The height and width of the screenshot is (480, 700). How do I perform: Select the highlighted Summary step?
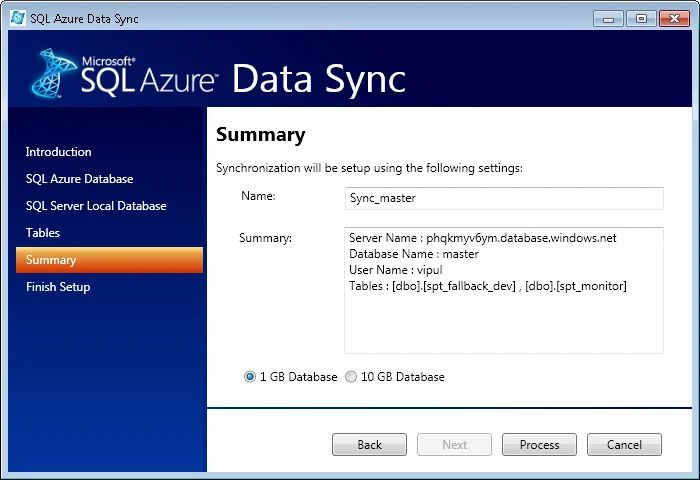(109, 260)
